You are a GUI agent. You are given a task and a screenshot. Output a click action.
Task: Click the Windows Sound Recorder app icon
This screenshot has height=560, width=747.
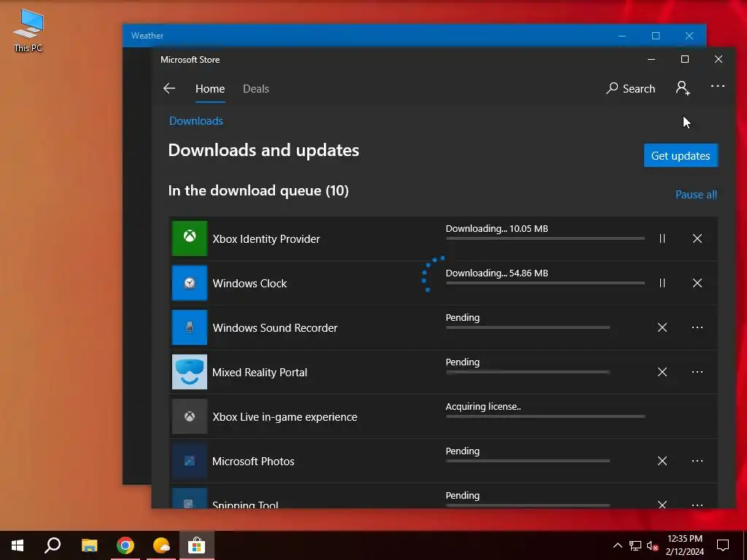[190, 327]
